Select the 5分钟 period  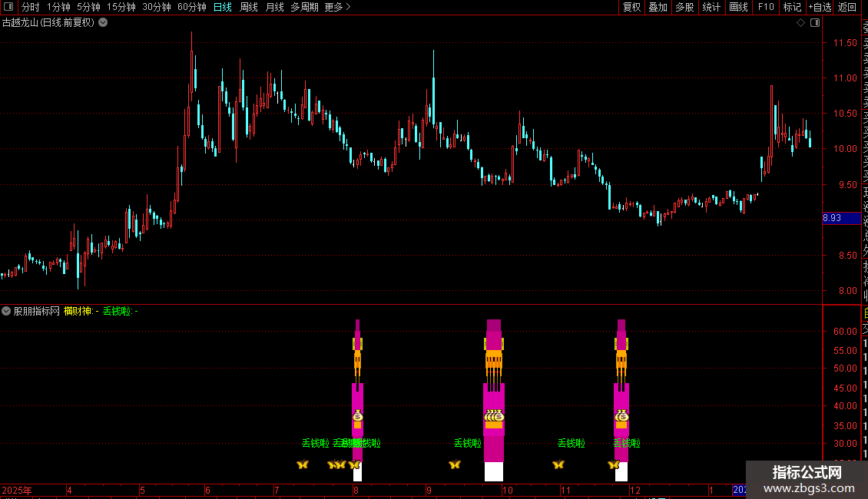pos(88,7)
